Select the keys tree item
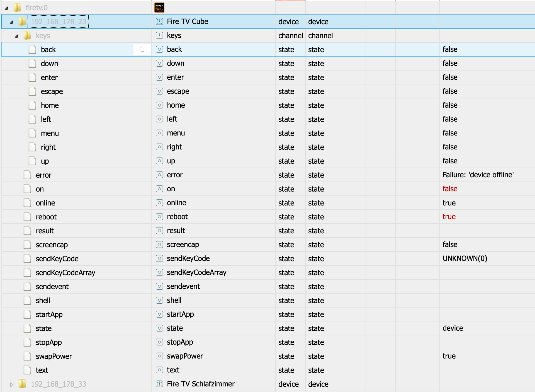 43,36
